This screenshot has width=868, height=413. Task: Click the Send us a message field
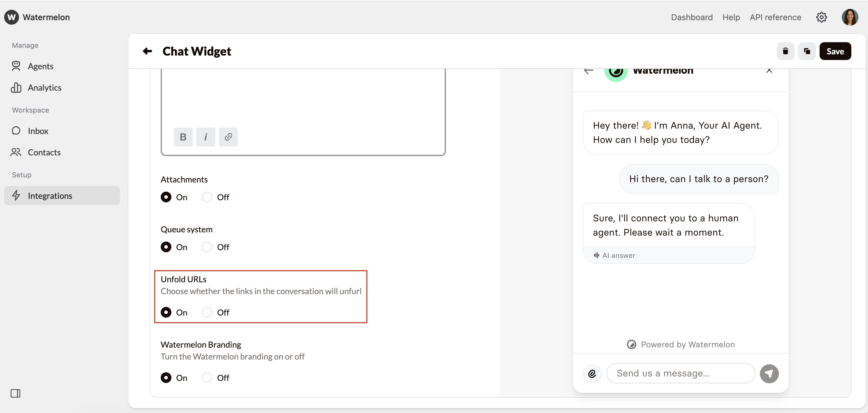[x=680, y=373]
